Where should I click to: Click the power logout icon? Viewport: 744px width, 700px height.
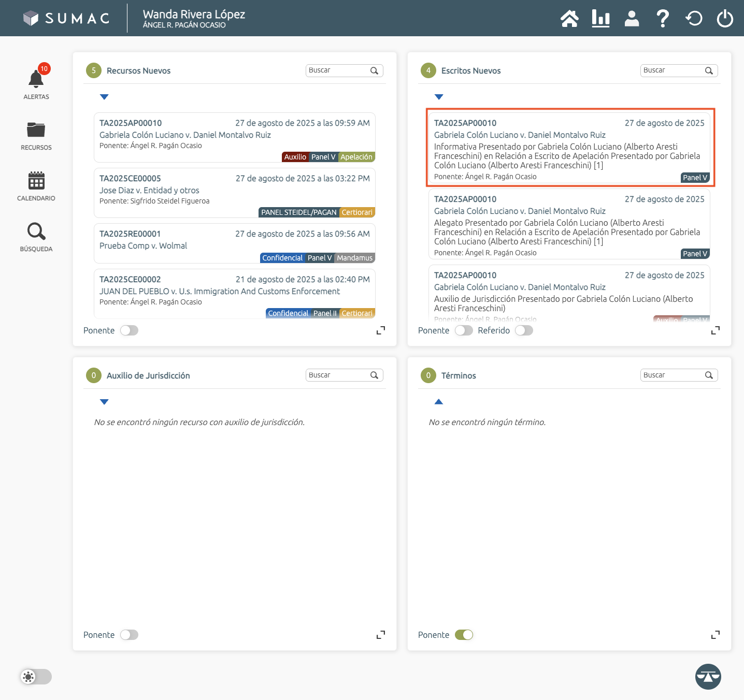(x=724, y=19)
